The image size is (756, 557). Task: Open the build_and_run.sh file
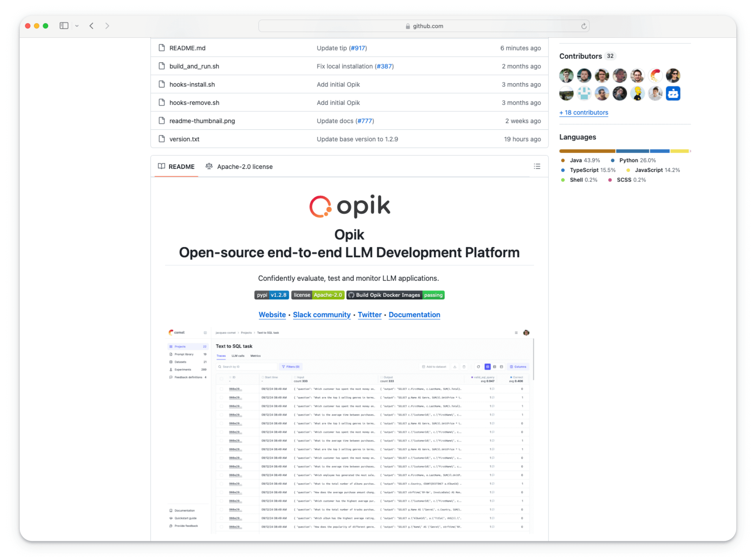click(194, 66)
